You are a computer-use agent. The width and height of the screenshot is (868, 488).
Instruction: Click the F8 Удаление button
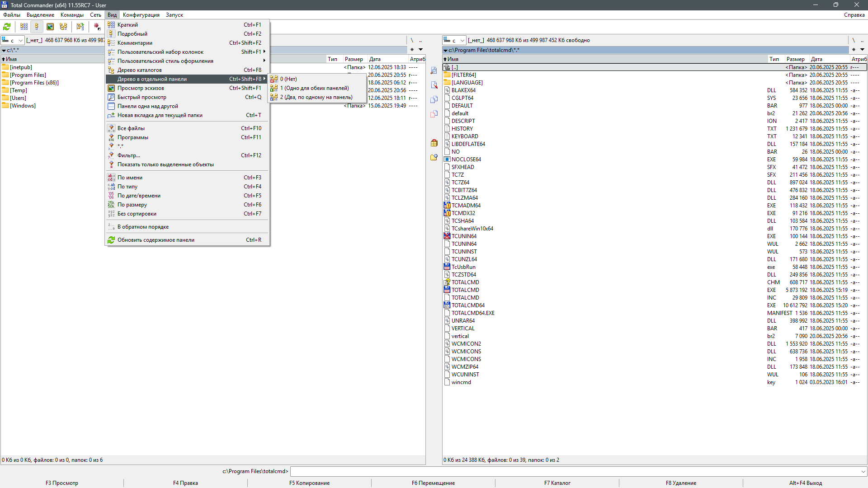(x=681, y=483)
